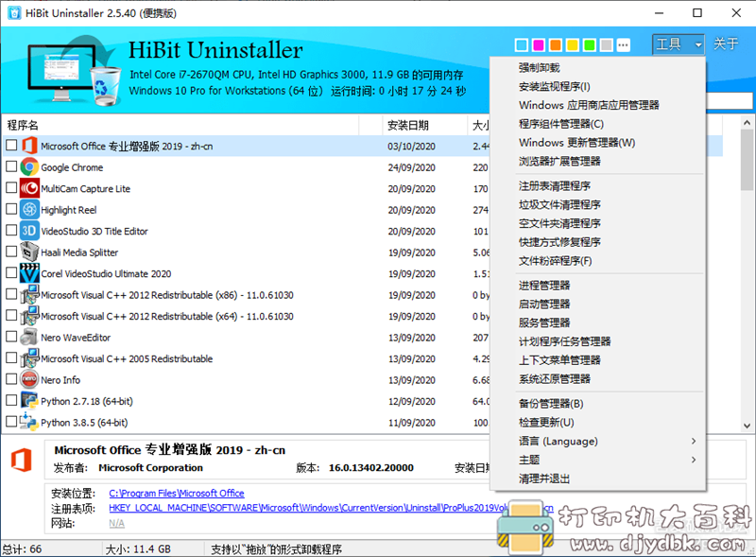Pick the cyan blue theme swatch
Screen dimensions: 756x557
[522, 45]
